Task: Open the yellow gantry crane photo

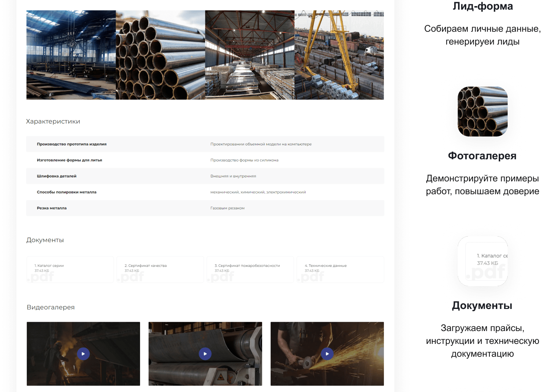Action: 339,55
